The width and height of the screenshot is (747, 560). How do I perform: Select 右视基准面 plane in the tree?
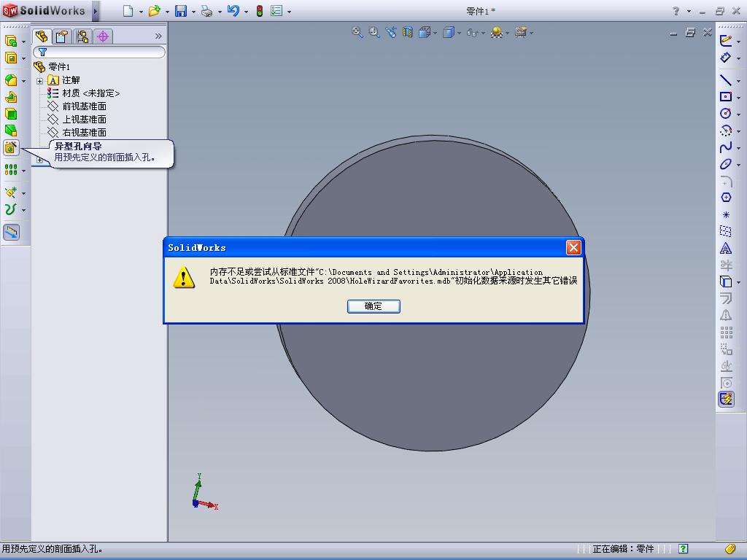(84, 133)
